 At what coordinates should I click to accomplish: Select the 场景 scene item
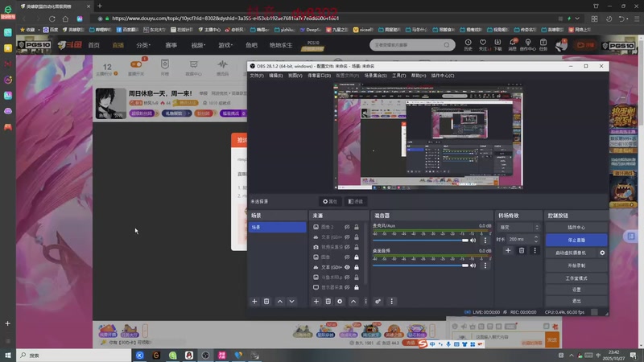coord(277,228)
